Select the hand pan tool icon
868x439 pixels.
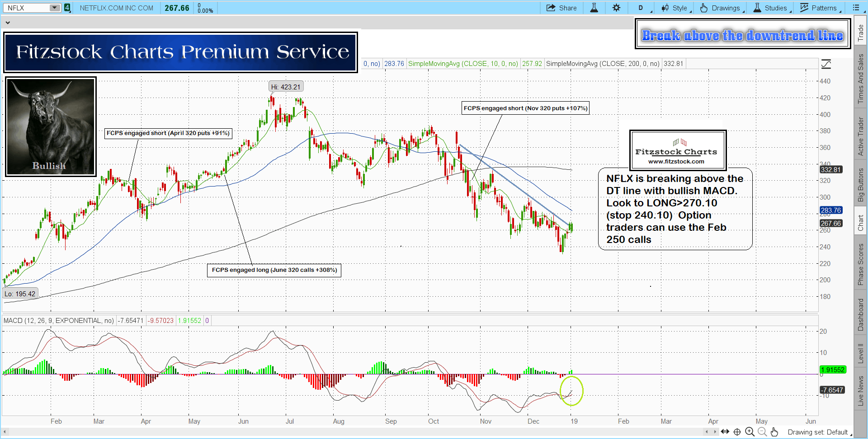774,432
